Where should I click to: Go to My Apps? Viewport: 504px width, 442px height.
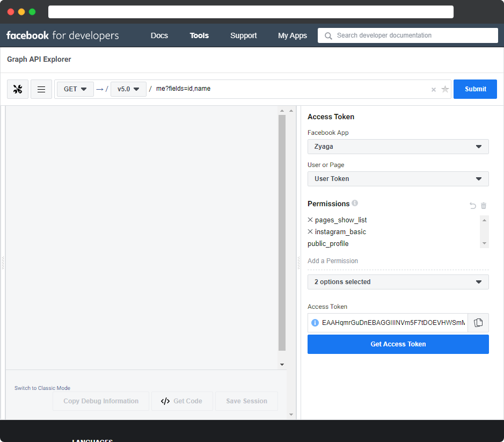(293, 35)
